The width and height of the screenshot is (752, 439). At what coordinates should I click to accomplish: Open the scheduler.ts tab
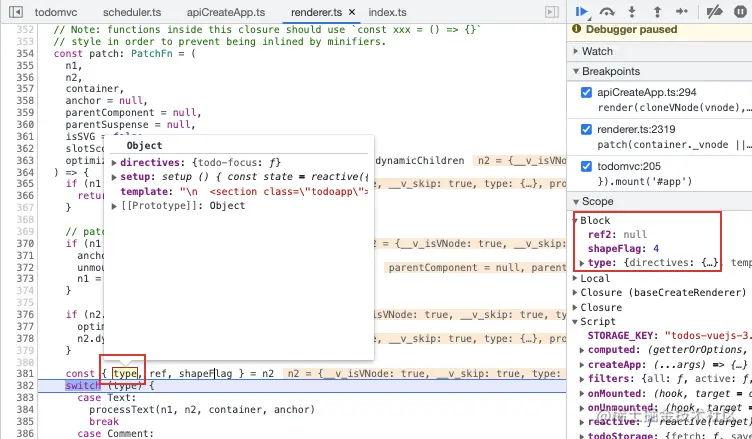click(x=132, y=12)
